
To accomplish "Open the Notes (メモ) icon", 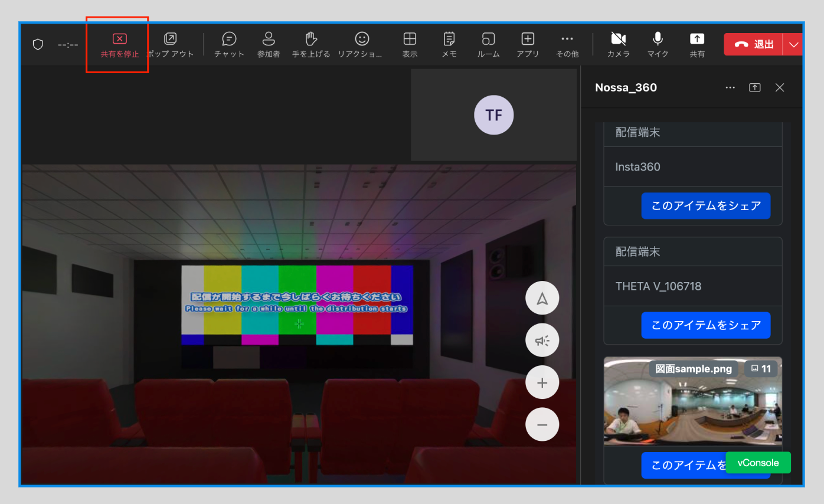I will pos(449,45).
